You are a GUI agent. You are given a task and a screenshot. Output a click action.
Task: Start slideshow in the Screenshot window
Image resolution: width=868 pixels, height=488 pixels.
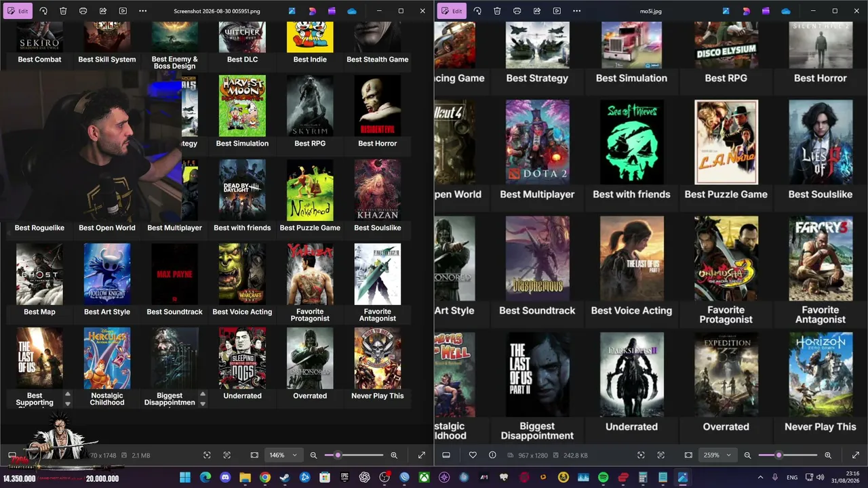point(123,11)
